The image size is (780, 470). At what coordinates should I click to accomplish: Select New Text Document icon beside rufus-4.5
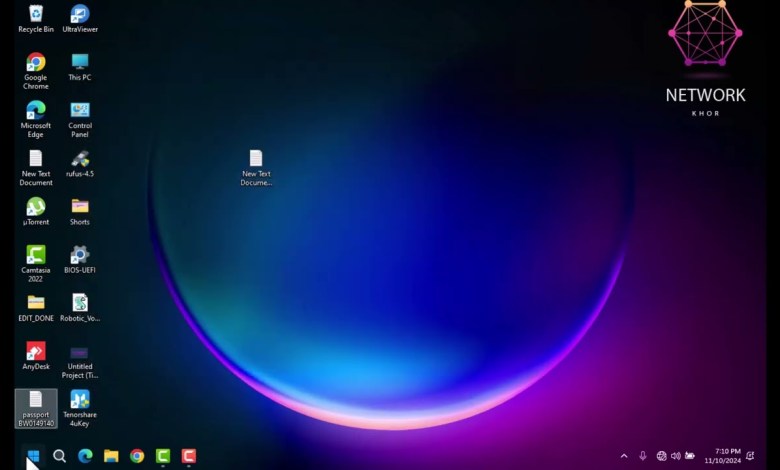[36, 168]
